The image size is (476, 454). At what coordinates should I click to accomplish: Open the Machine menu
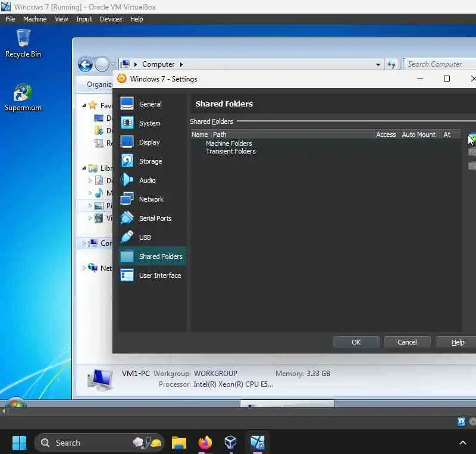click(35, 19)
